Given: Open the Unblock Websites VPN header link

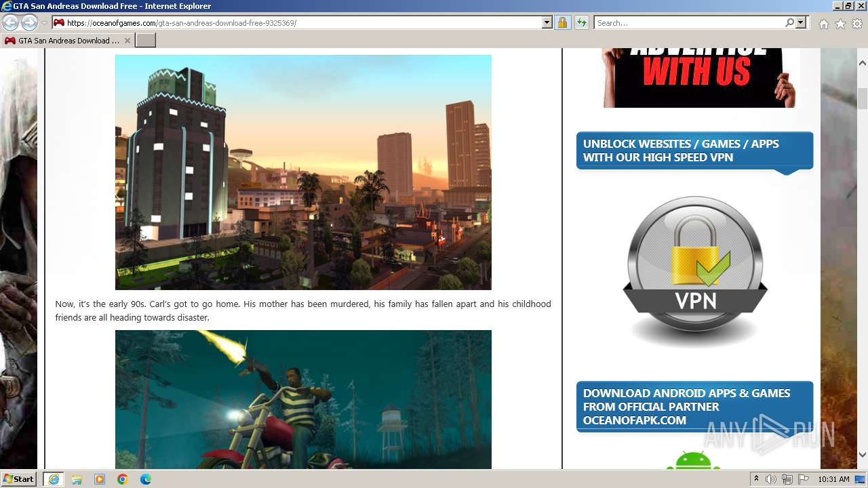Looking at the screenshot, I should pos(694,150).
